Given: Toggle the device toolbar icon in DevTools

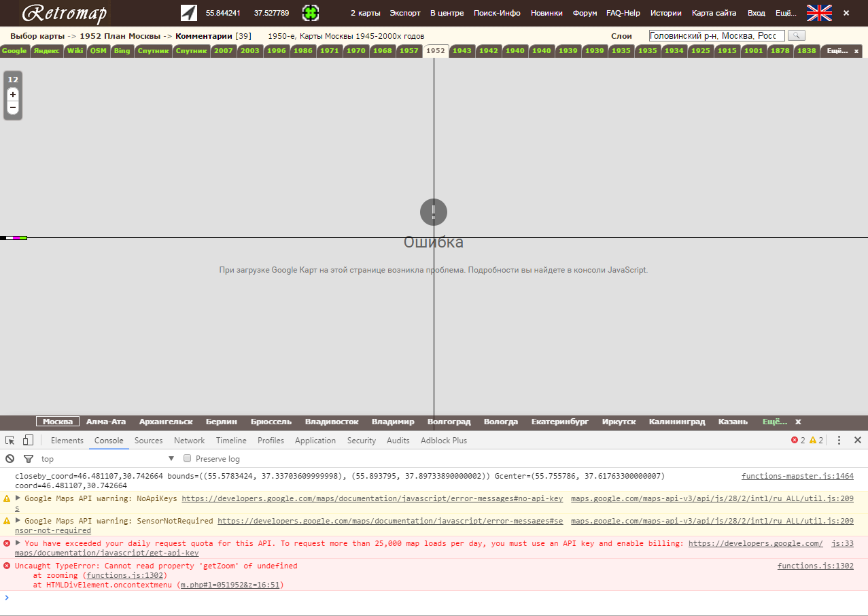Looking at the screenshot, I should point(28,441).
